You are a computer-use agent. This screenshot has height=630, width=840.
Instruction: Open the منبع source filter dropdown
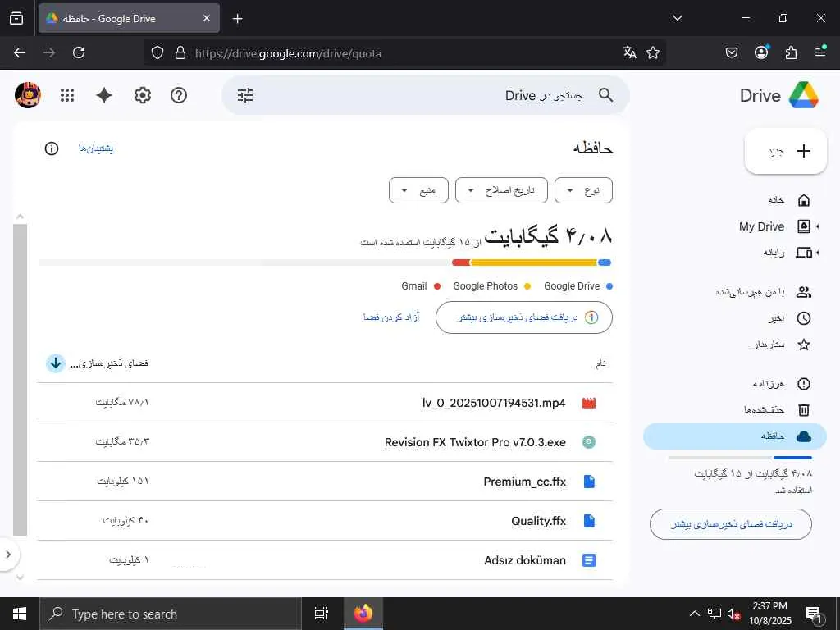[418, 190]
